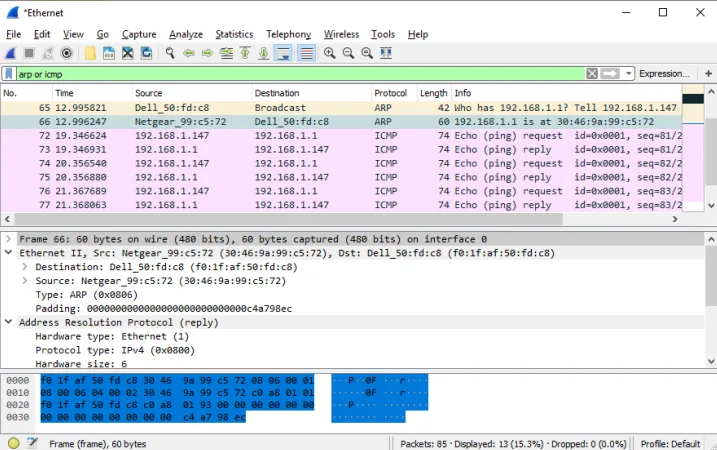Zoom out the main window text
This screenshot has height=450, width=717.
[x=348, y=53]
